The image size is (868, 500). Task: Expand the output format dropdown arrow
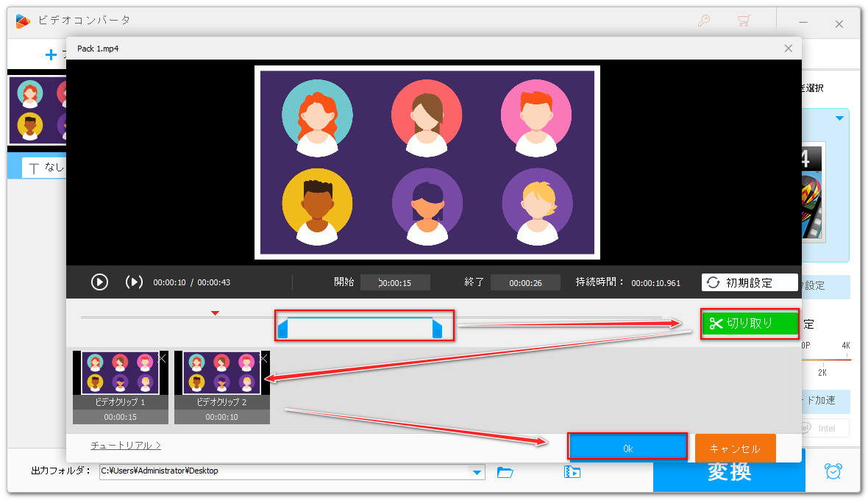839,118
